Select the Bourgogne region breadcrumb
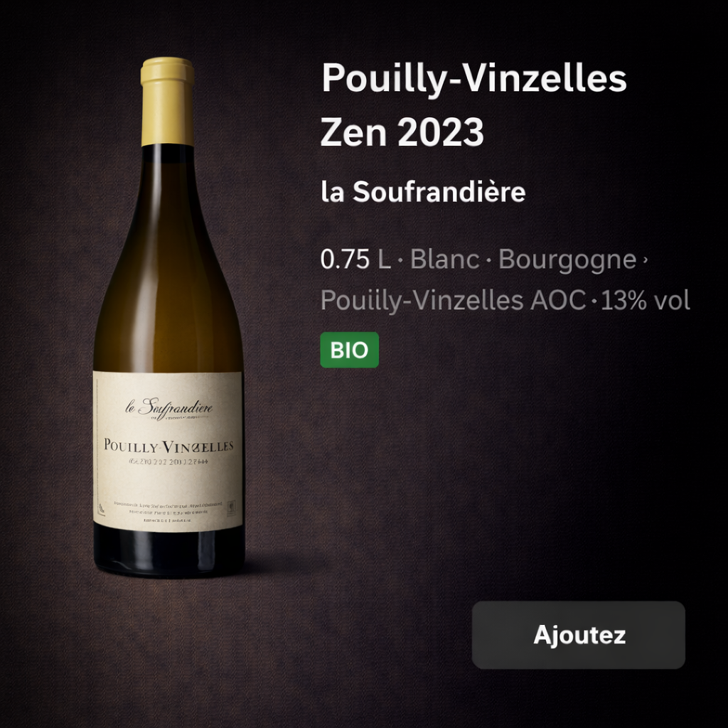Image resolution: width=728 pixels, height=728 pixels. (567, 260)
